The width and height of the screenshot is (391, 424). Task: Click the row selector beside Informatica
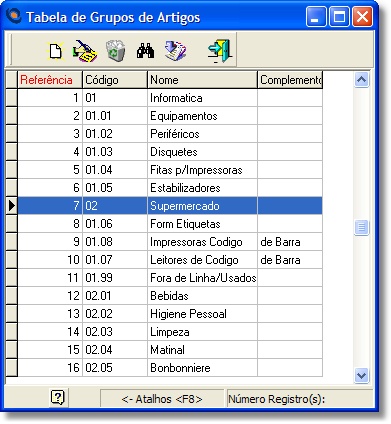(12, 98)
